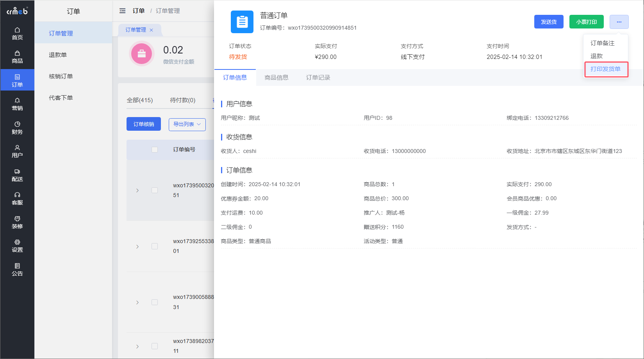Click the 订单管理 page tab label
The image size is (644, 359).
tap(136, 30)
